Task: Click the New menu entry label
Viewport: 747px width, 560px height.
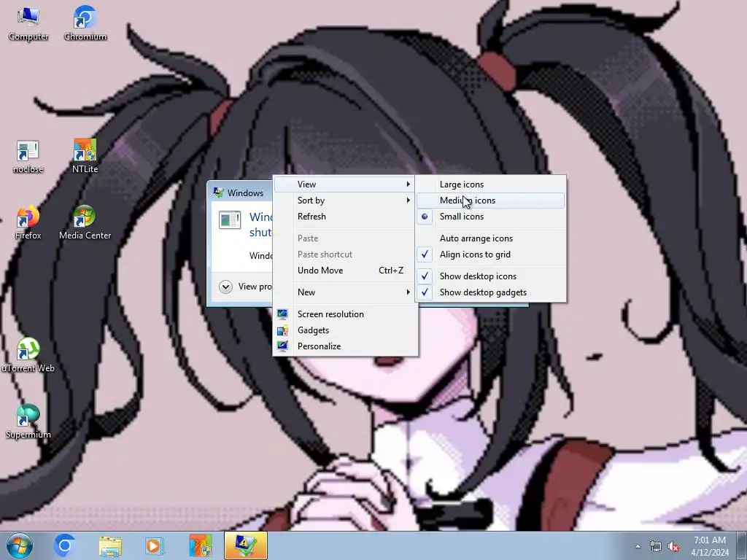Action: pos(306,292)
